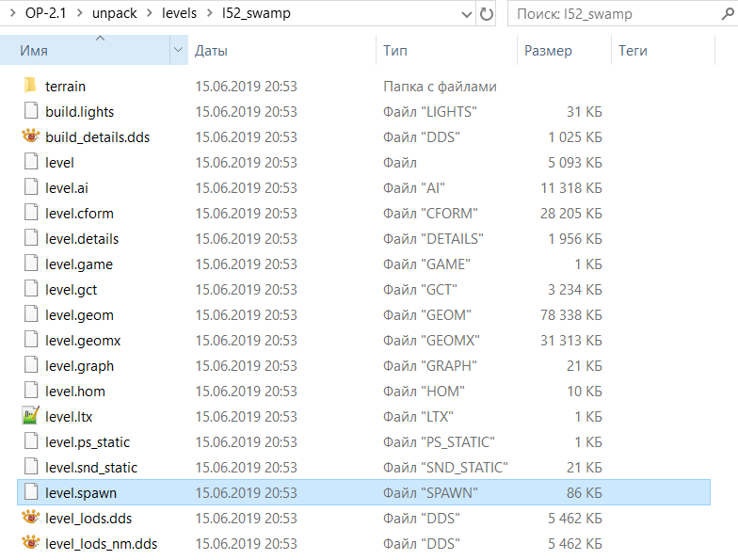Expand the chevron after unpack breadcrumb
The width and height of the screenshot is (738, 560).
[149, 13]
